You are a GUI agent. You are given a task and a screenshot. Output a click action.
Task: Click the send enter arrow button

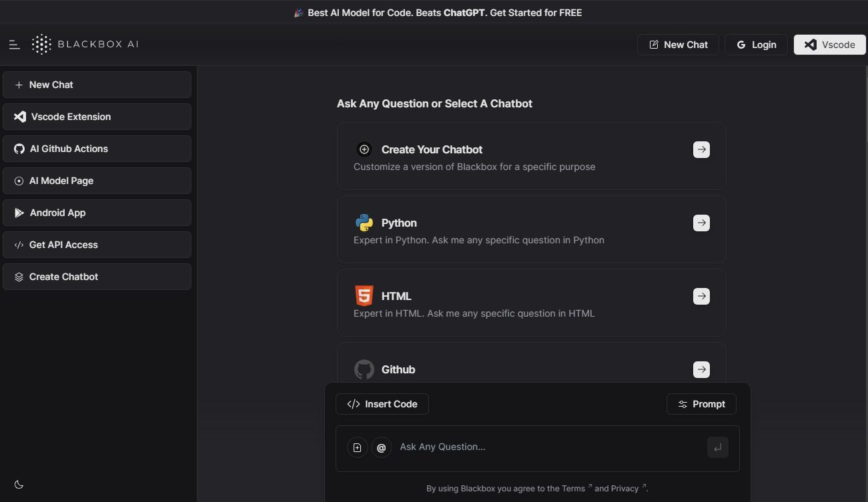[x=718, y=448]
